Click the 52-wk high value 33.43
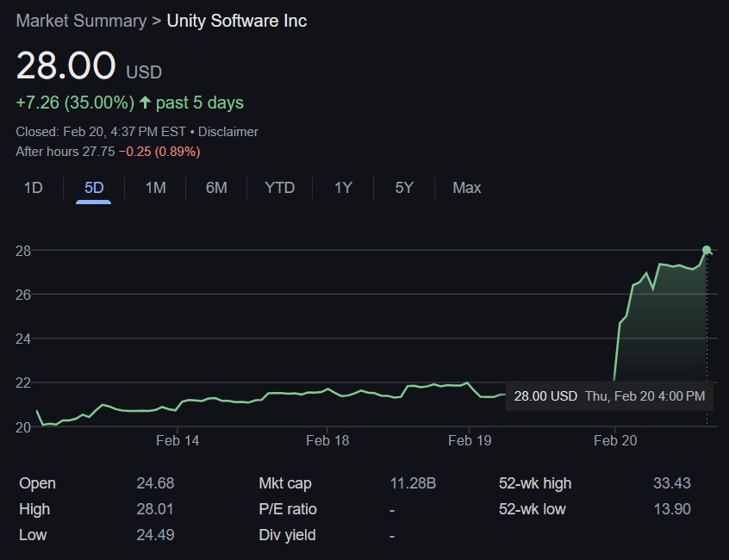The image size is (729, 560). [672, 483]
